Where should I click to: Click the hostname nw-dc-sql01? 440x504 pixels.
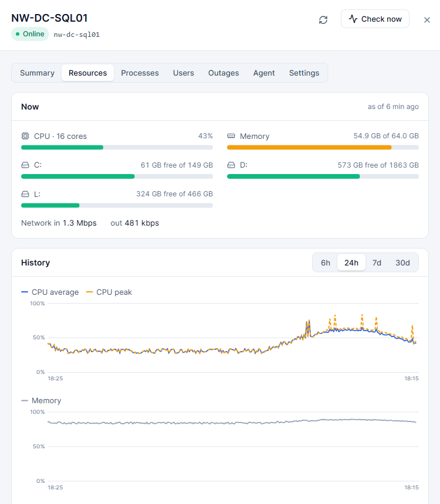point(77,35)
